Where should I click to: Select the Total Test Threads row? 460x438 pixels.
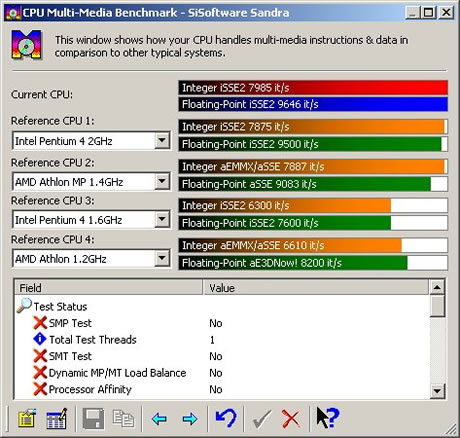(x=222, y=340)
